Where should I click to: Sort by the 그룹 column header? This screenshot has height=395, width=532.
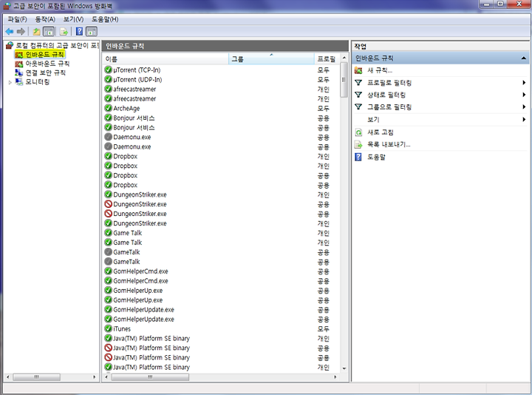tap(271, 59)
